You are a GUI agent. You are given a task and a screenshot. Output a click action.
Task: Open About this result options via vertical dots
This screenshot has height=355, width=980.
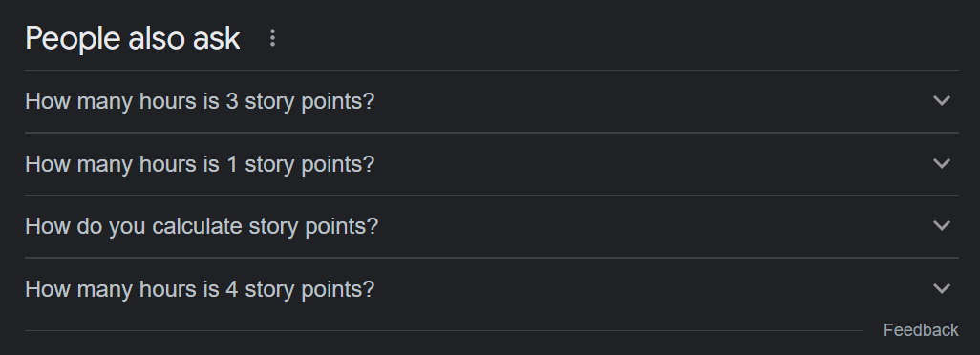272,38
